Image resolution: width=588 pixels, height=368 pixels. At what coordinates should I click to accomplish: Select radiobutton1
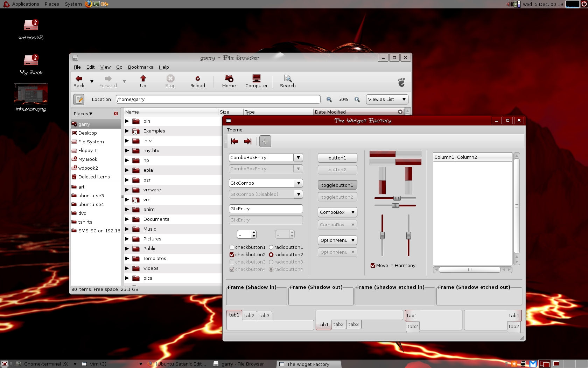click(271, 247)
